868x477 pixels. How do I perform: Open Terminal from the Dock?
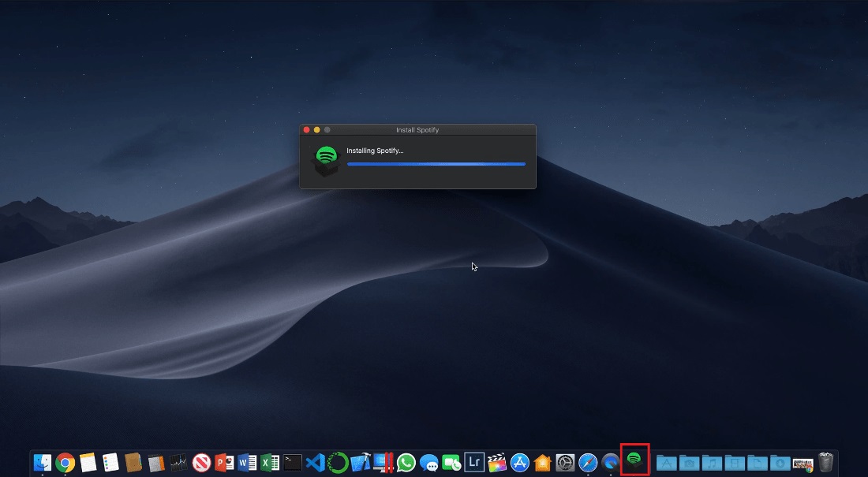click(x=293, y=462)
